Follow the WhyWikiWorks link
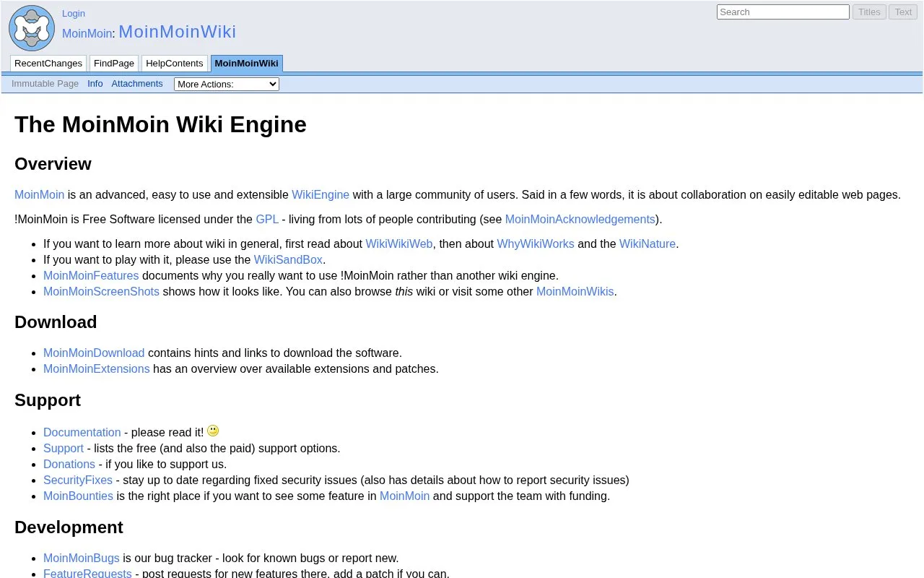 pos(536,243)
